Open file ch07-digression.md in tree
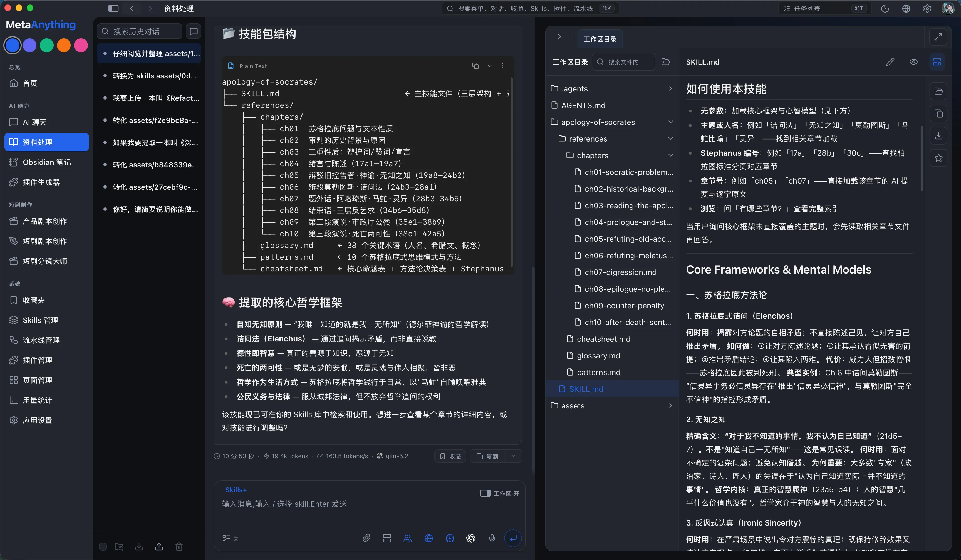The width and height of the screenshot is (961, 560). point(612,272)
